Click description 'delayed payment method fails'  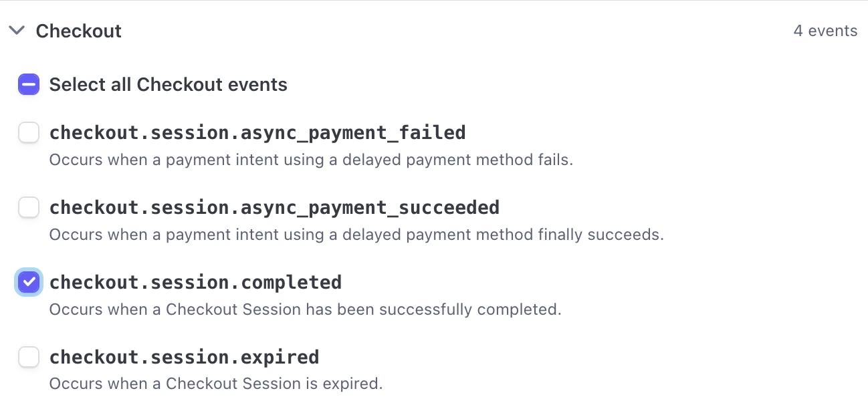pos(311,160)
